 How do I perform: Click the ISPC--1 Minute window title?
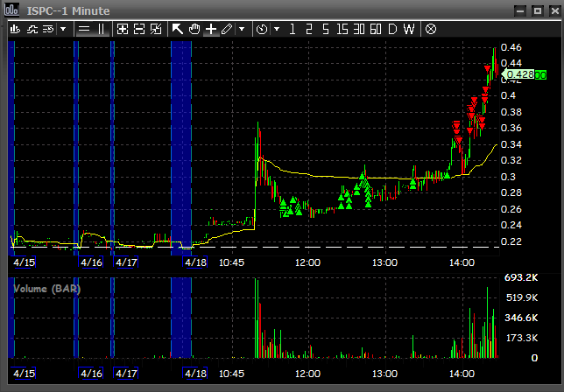tap(68, 10)
